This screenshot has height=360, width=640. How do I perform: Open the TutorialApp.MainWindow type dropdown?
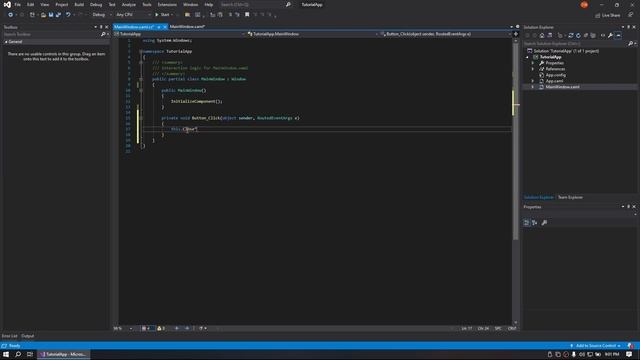(312, 34)
